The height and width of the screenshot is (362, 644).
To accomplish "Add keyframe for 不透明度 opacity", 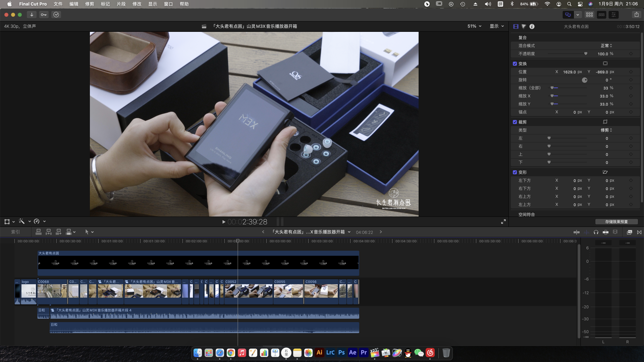I will (631, 54).
